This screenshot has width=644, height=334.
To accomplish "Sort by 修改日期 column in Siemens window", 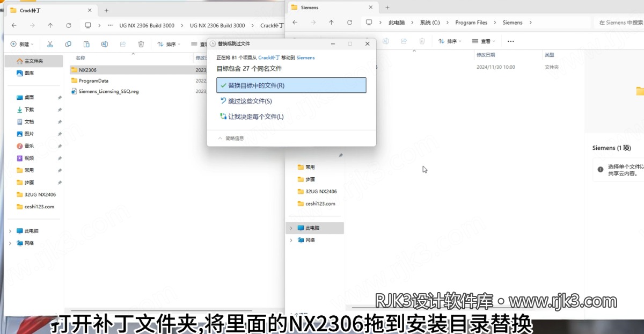I will pos(486,55).
